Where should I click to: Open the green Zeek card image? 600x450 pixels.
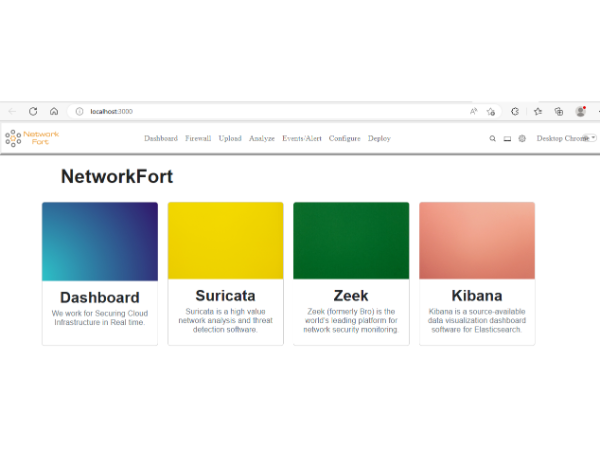pos(351,241)
